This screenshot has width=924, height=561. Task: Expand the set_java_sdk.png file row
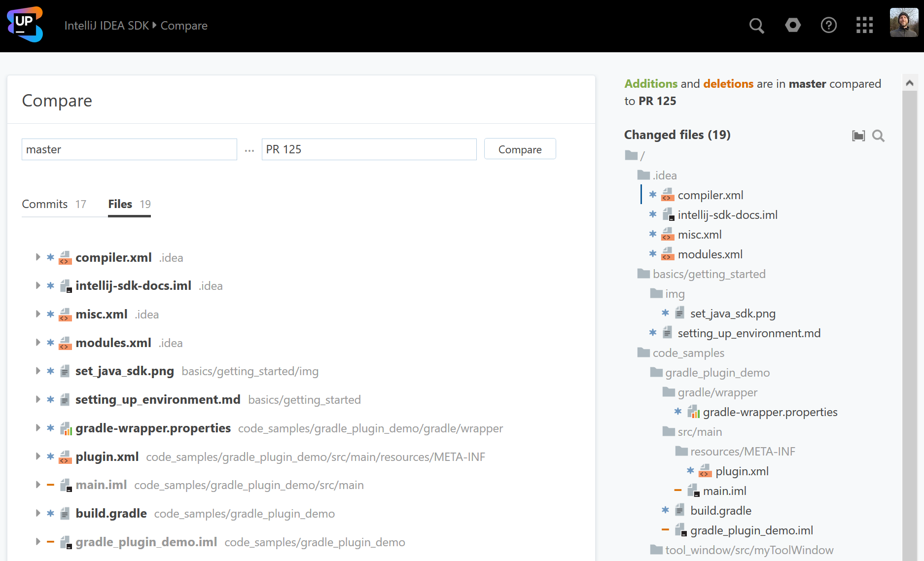pyautogui.click(x=38, y=371)
